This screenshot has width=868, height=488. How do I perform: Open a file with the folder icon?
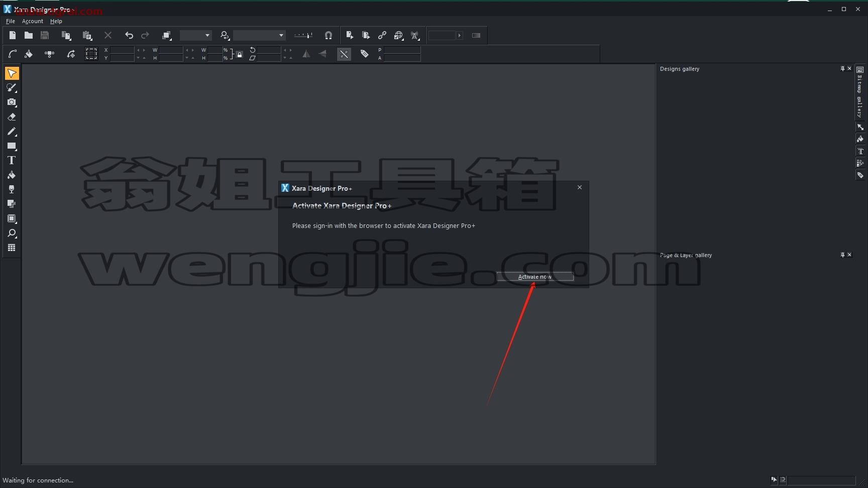29,35
